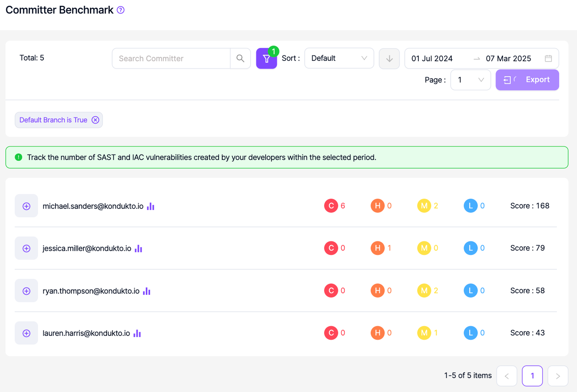Screen dimensions: 577x392
Task: Open the Page number dropdown
Action: pyautogui.click(x=470, y=80)
